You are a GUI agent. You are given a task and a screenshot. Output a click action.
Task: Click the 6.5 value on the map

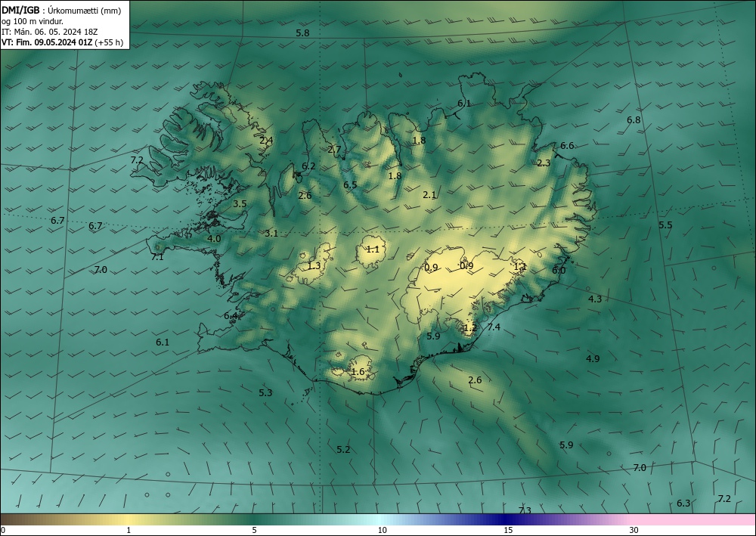[x=350, y=184]
